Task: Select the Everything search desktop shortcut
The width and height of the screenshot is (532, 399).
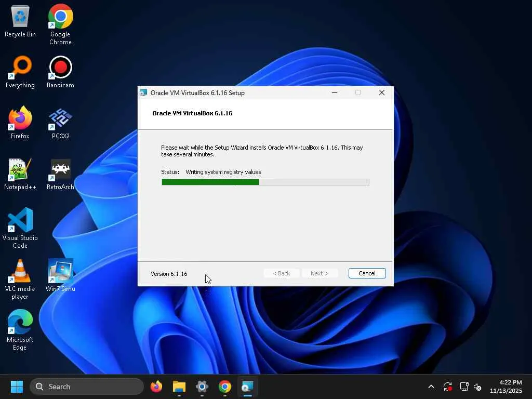Action: (20, 72)
